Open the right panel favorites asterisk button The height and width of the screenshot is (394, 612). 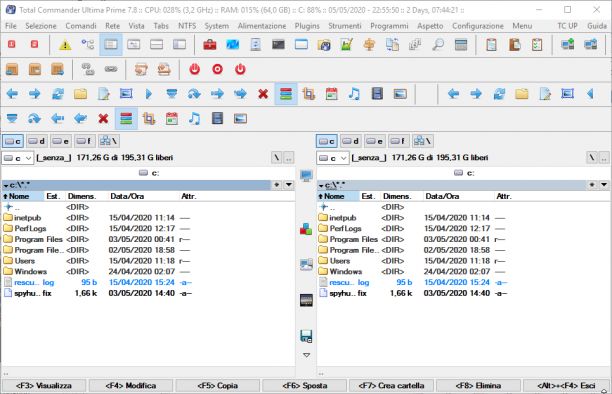592,185
